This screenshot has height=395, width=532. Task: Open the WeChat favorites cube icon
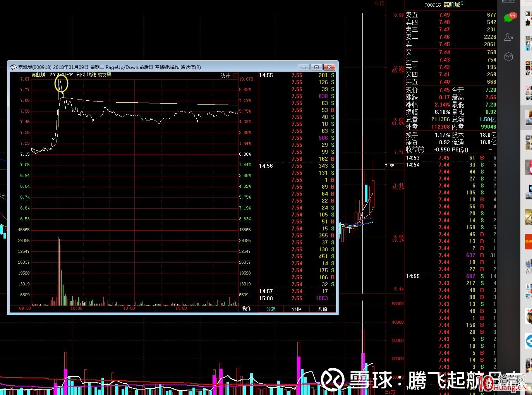508,57
